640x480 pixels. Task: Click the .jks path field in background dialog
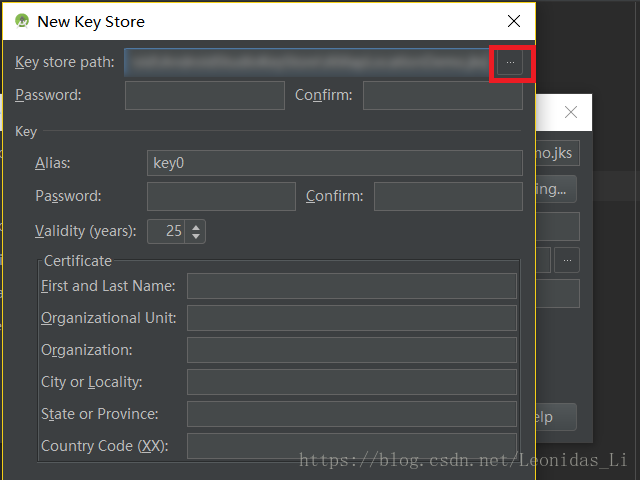[x=558, y=153]
